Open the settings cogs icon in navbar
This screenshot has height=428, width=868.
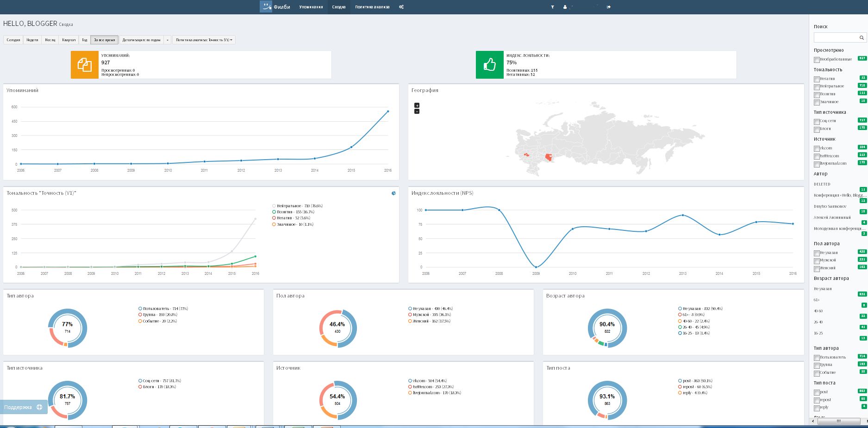(401, 7)
